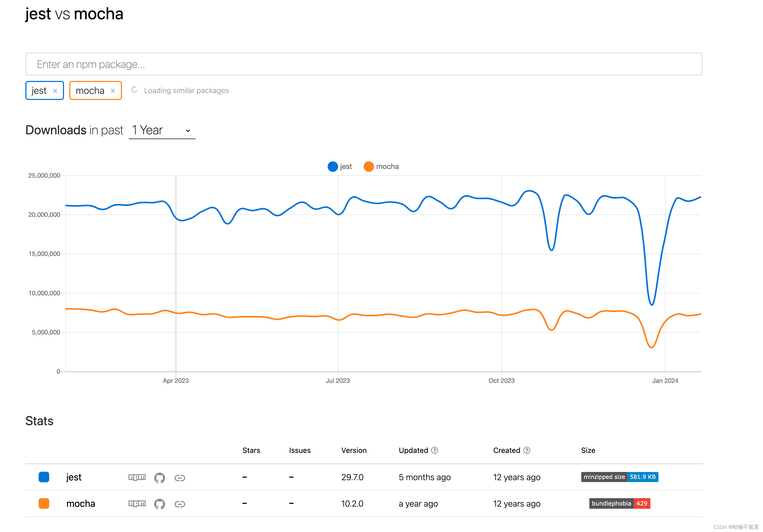Click jest's '5 months ago' updated value
The height and width of the screenshot is (532, 763).
tap(424, 477)
